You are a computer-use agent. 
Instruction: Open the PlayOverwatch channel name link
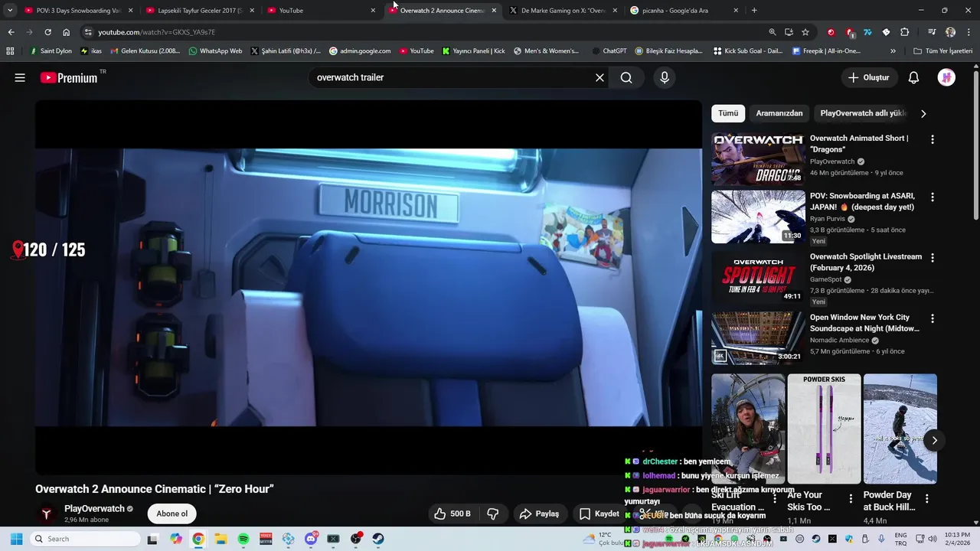click(94, 509)
